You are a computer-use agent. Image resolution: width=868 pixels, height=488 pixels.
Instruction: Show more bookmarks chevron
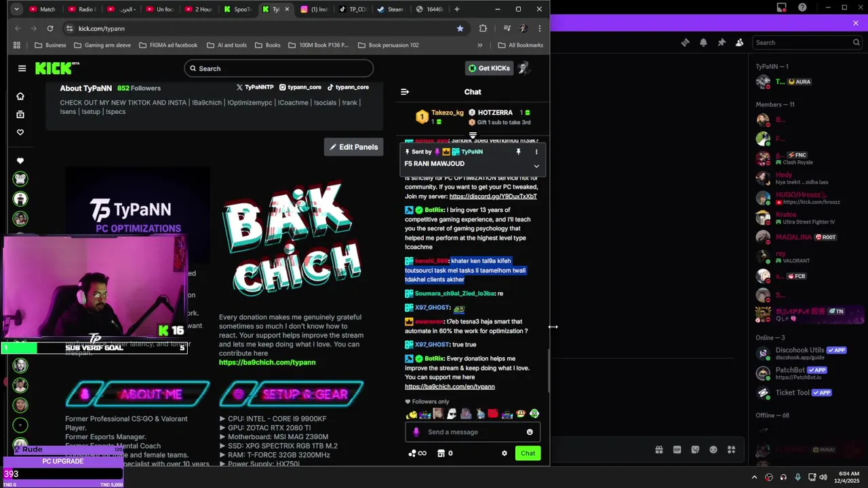click(480, 45)
